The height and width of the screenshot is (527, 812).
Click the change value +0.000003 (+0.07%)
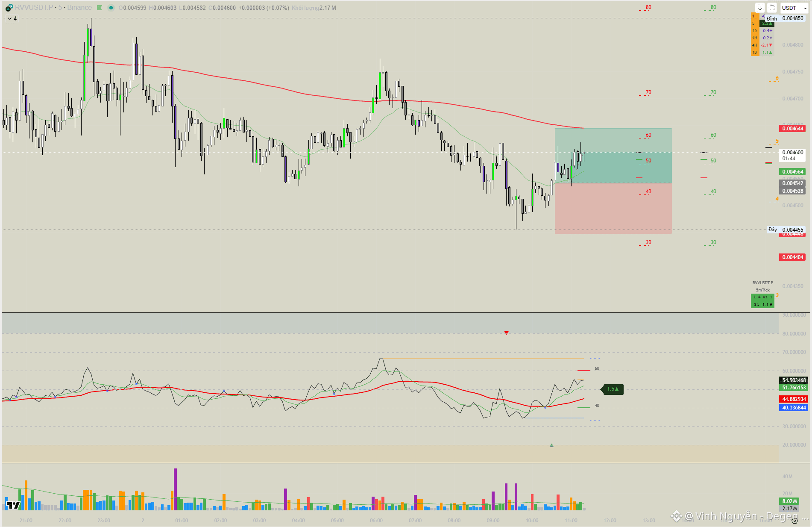(x=264, y=8)
